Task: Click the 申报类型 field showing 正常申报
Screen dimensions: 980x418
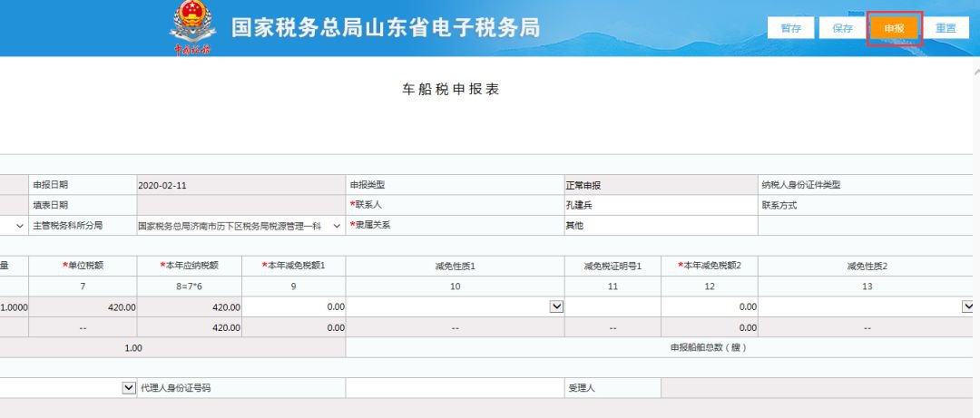Action: pos(659,185)
